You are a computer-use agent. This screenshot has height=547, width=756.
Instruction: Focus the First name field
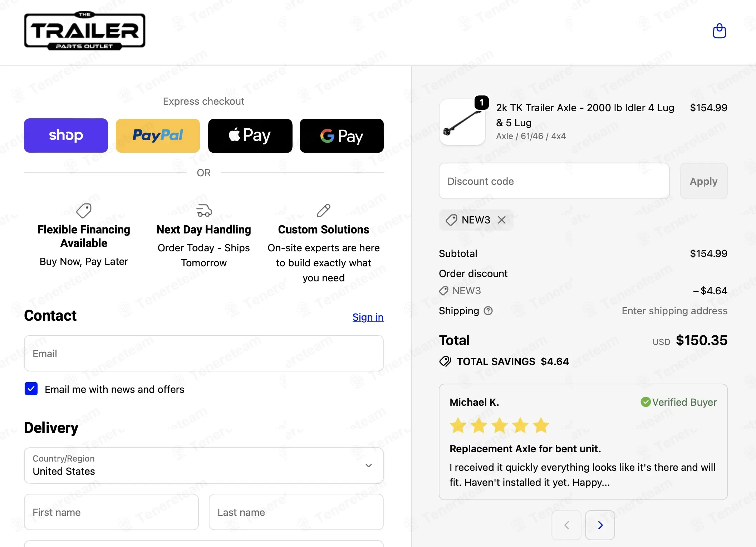[111, 512]
